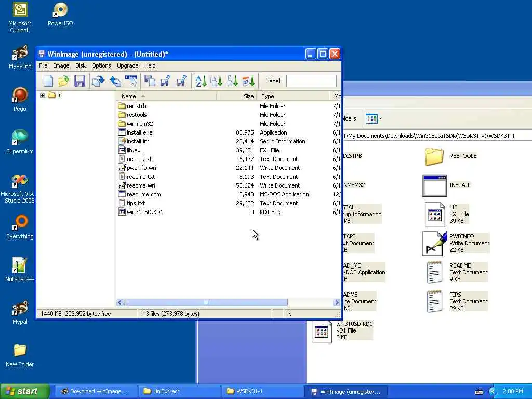Click the Windows Start button
The image size is (532, 399).
[x=24, y=391]
